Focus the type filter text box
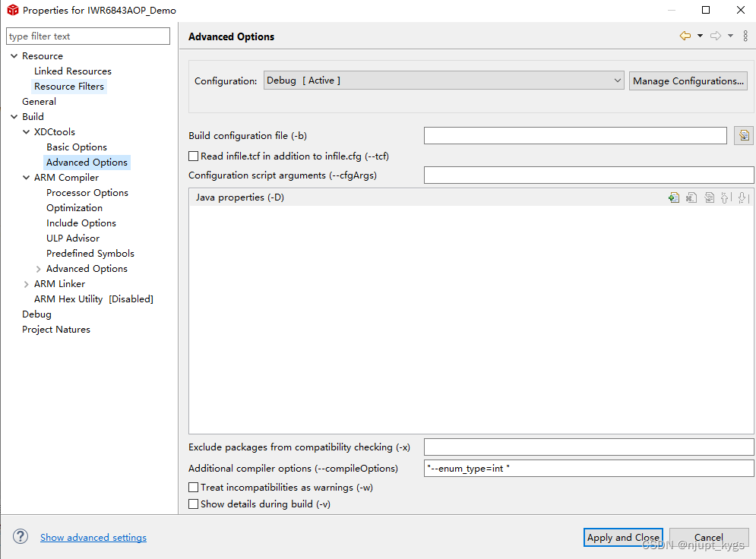The width and height of the screenshot is (756, 559). click(88, 36)
